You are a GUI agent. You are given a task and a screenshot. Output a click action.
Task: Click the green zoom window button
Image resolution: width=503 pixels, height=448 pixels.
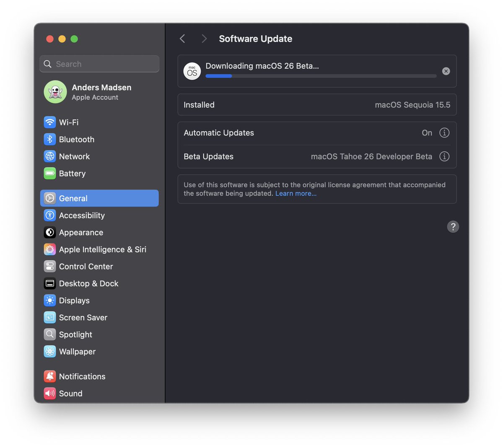(x=74, y=39)
